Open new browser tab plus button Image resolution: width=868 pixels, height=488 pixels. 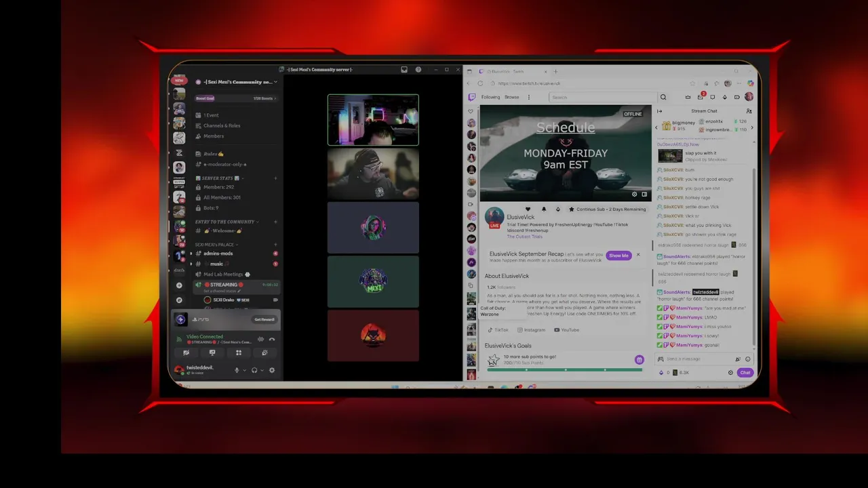click(x=555, y=71)
